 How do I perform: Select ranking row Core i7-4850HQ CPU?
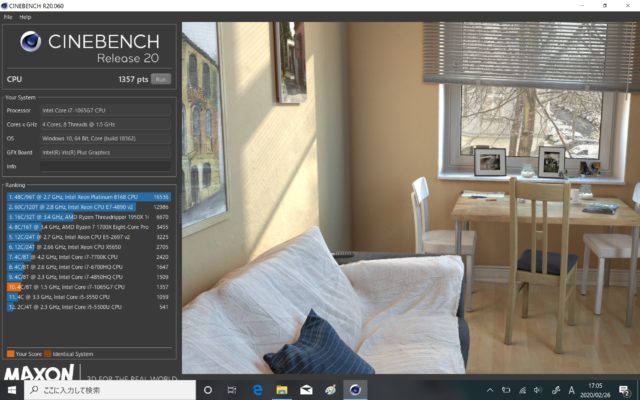pyautogui.click(x=89, y=277)
